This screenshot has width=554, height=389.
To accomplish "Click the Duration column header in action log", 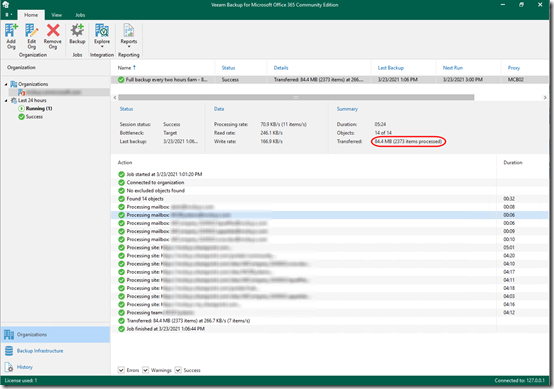I will click(513, 163).
